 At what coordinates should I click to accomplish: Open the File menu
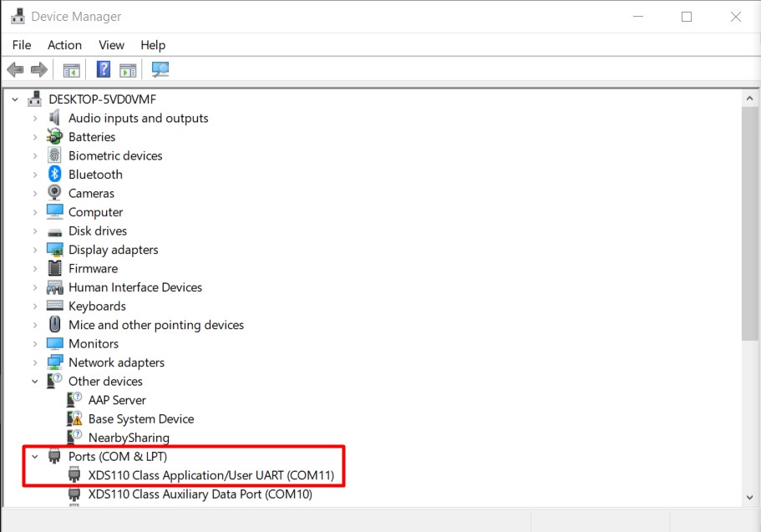pyautogui.click(x=22, y=45)
